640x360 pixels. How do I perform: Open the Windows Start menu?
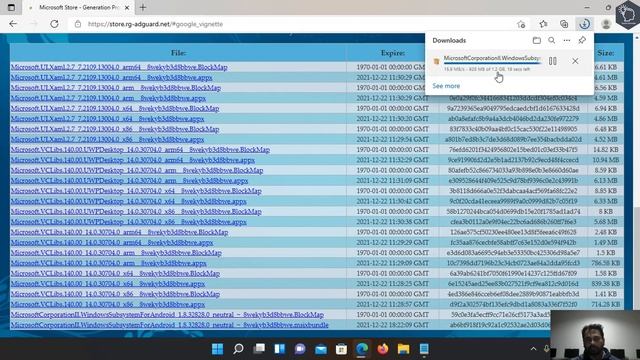click(218, 349)
